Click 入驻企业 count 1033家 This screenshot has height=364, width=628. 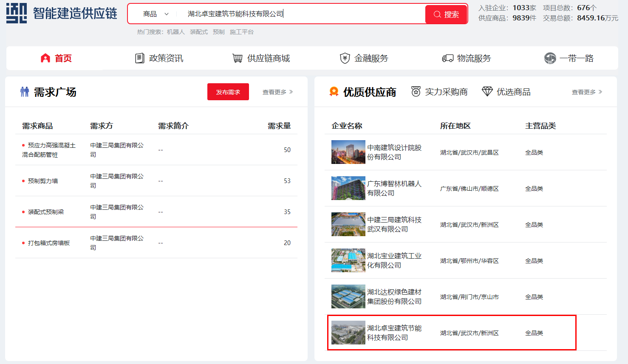click(x=524, y=8)
